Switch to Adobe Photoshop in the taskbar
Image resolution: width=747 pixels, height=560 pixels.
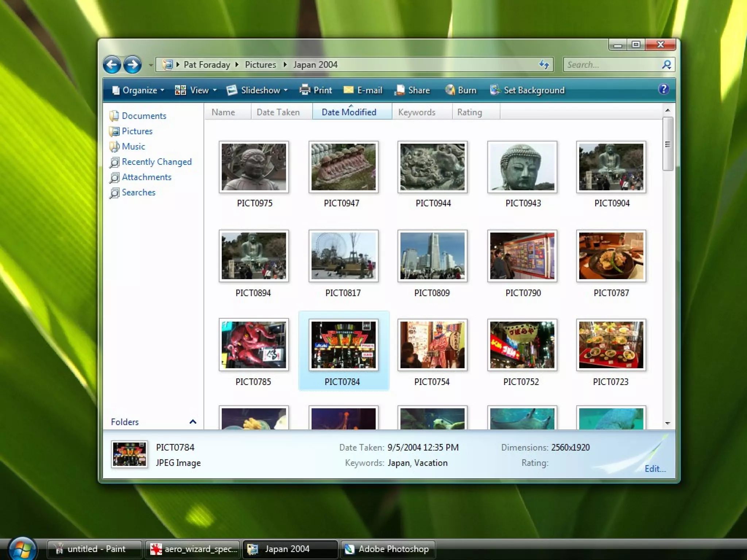click(x=388, y=549)
